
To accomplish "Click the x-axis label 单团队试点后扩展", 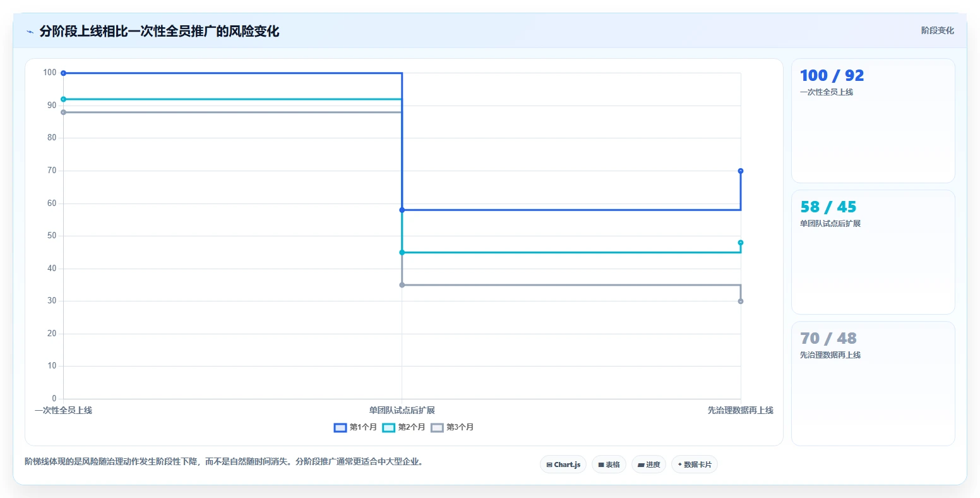I will click(x=402, y=411).
